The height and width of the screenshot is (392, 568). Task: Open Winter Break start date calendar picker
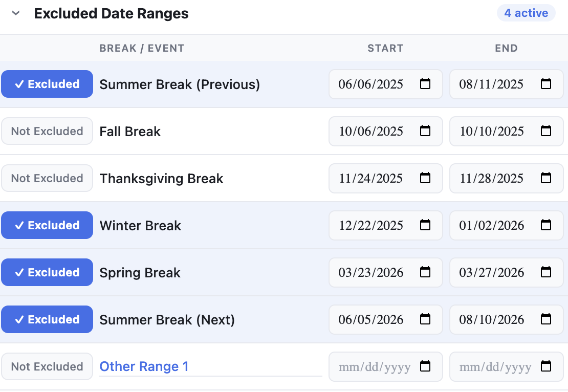(x=425, y=225)
